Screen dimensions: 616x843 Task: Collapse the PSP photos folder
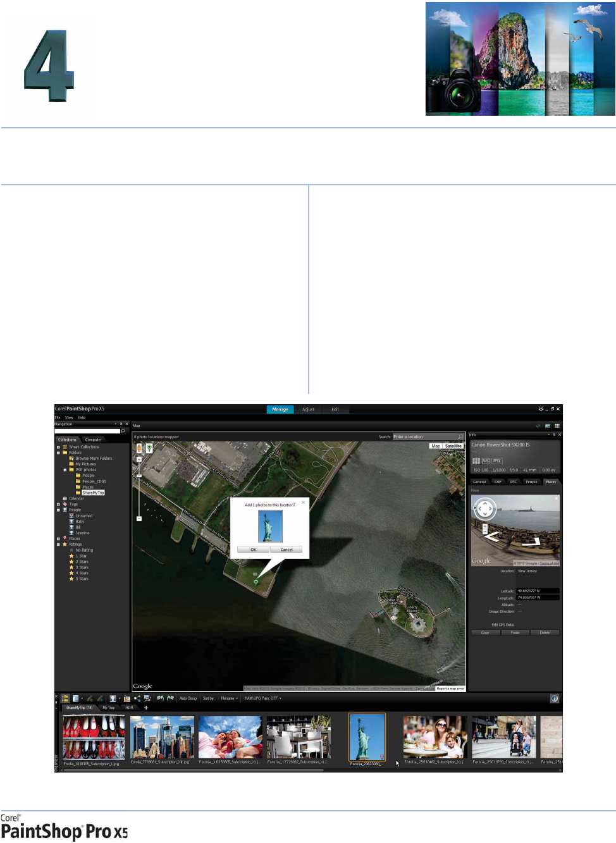65,470
